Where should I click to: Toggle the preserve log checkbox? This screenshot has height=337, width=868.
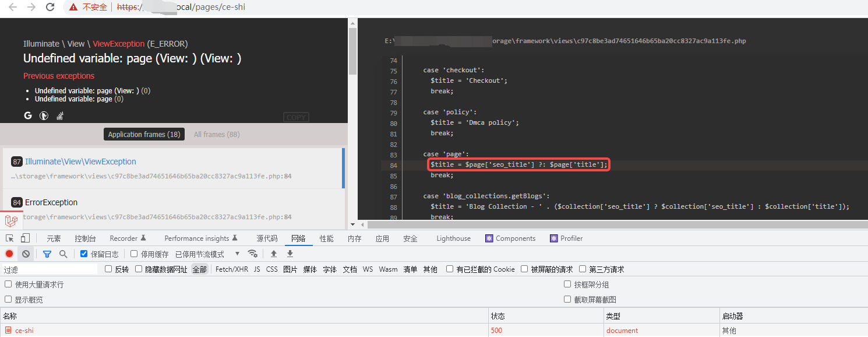pos(84,254)
